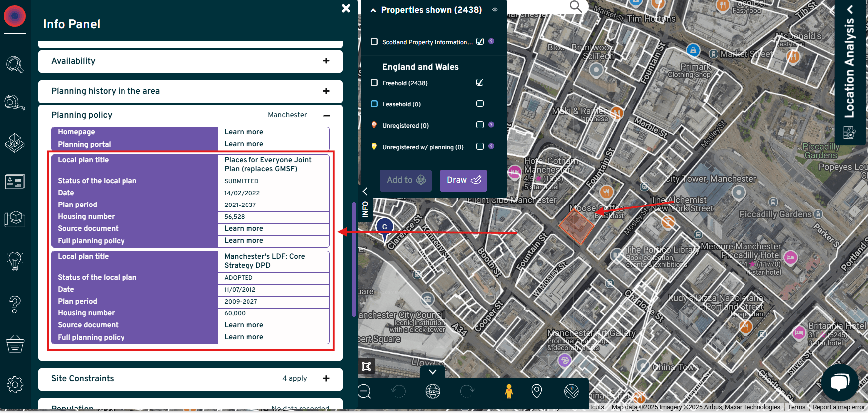Collapse the Planning policy section
The width and height of the screenshot is (868, 413).
click(326, 115)
